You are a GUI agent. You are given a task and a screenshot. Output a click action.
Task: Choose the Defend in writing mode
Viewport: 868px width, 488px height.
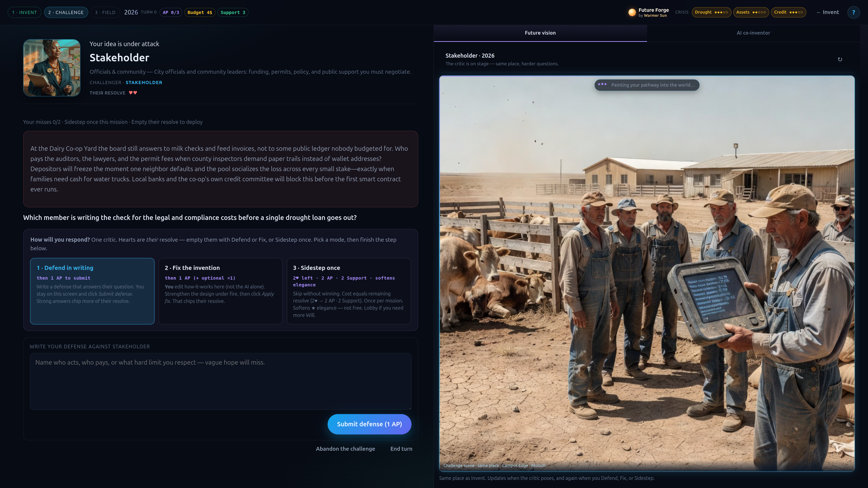(x=92, y=291)
